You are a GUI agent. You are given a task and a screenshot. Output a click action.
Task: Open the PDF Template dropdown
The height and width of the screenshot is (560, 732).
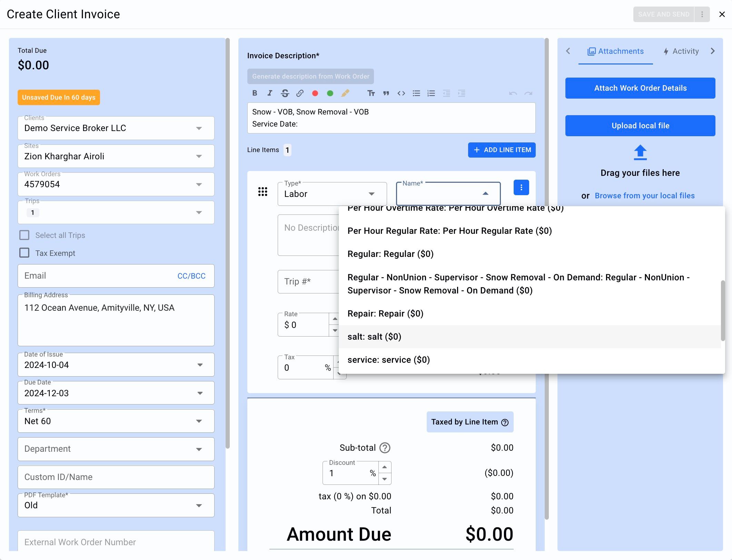(x=116, y=505)
